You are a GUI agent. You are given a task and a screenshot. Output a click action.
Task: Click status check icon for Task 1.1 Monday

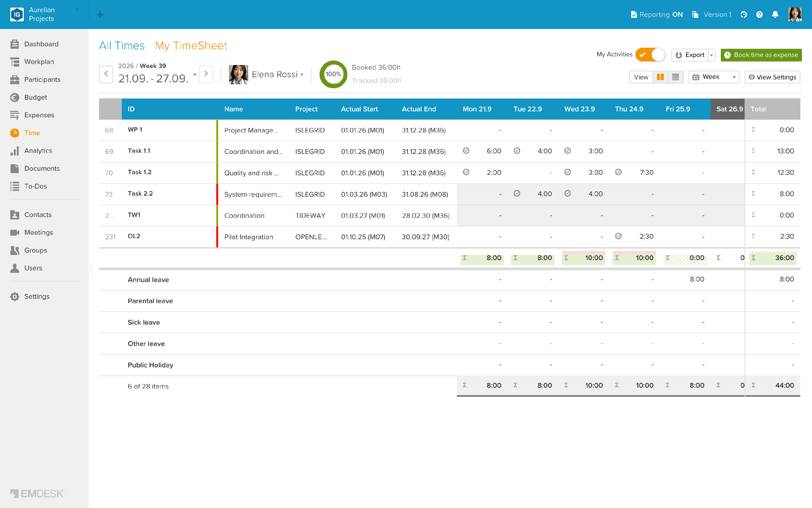coord(466,151)
